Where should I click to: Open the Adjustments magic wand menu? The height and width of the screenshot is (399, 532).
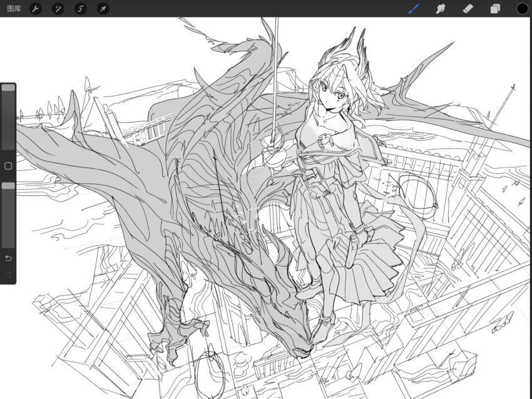[x=58, y=9]
